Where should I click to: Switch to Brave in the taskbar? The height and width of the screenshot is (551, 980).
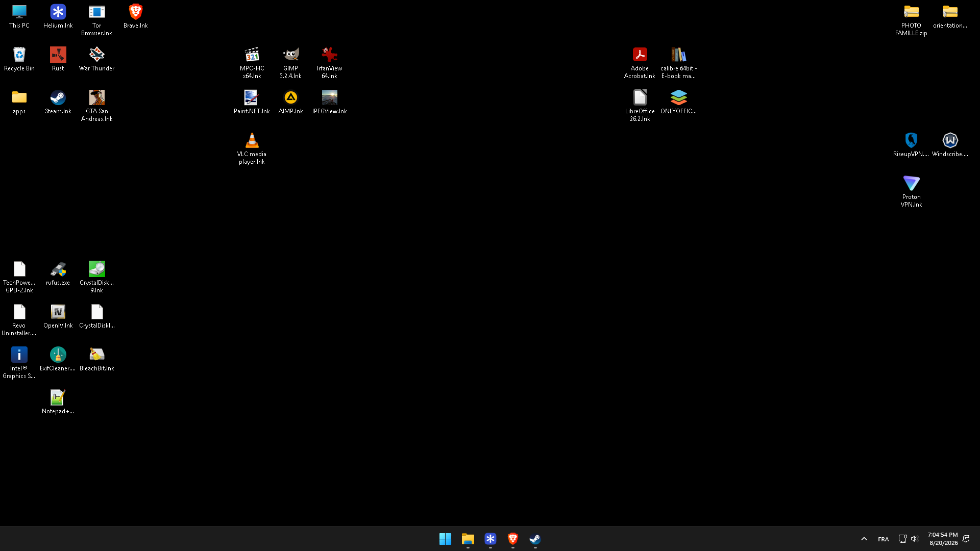(512, 539)
